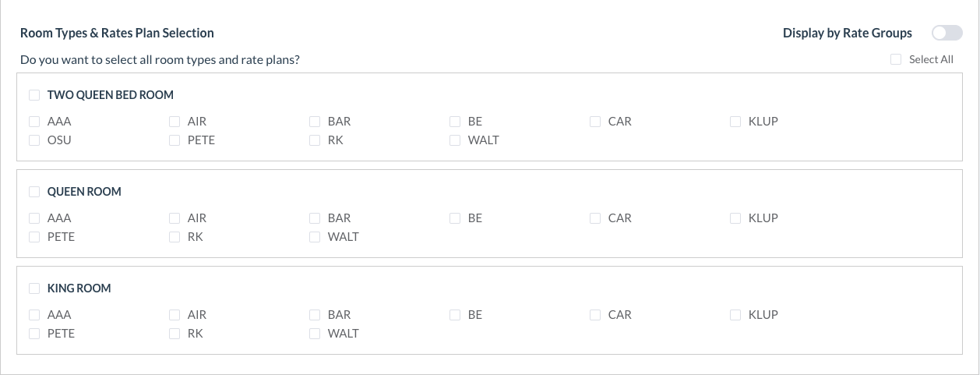Viewport: 980px width, 375px height.
Task: Select the TWO QUEEN BED ROOM checkbox
Action: (x=34, y=95)
